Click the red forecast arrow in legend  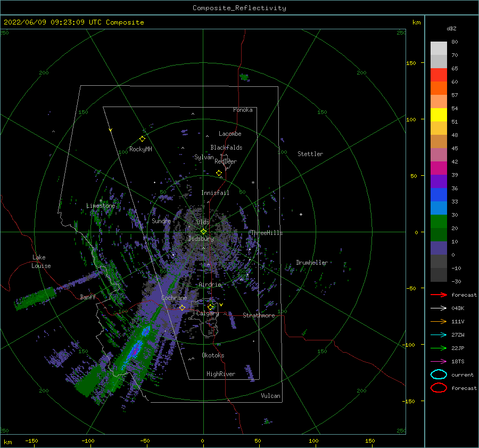point(439,295)
